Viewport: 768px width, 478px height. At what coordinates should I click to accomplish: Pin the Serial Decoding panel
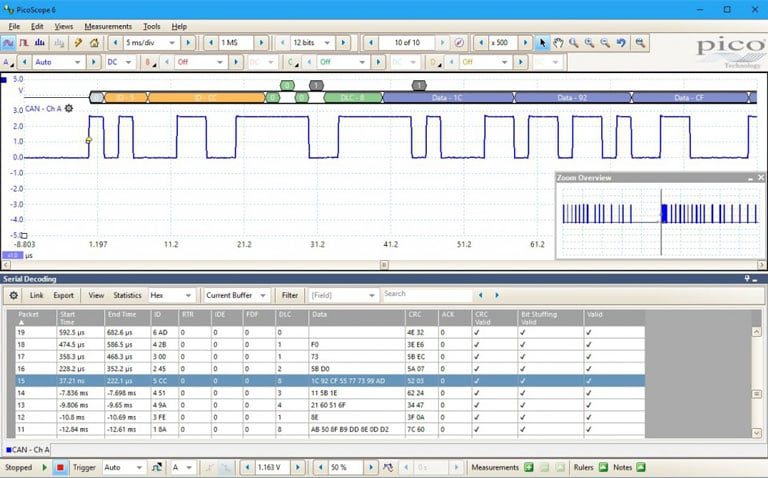747,279
